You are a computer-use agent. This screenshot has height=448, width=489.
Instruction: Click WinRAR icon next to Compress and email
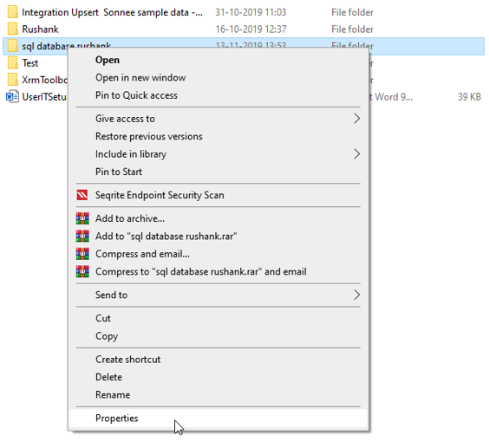coord(82,254)
